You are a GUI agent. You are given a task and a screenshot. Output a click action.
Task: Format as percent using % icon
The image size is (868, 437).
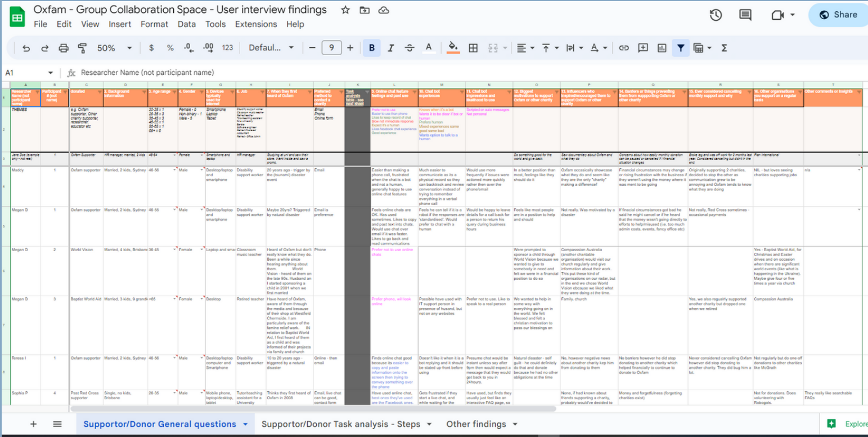(x=170, y=48)
